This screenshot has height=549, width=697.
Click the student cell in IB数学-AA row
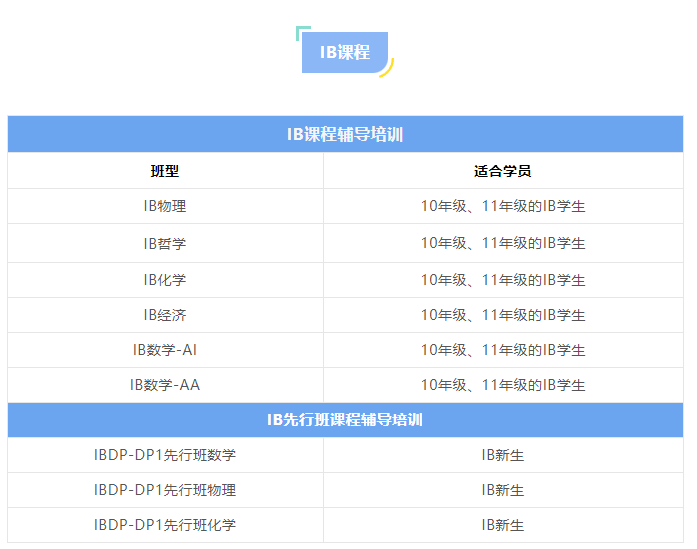pyautogui.click(x=503, y=385)
